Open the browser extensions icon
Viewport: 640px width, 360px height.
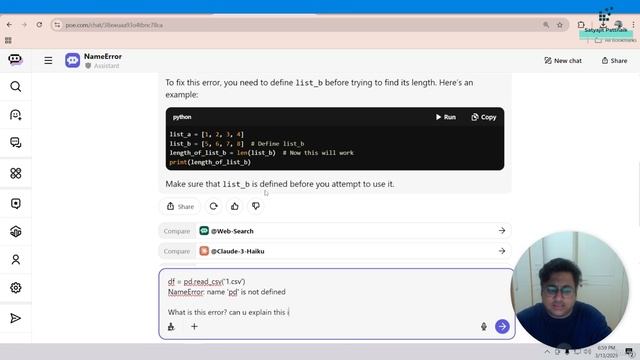click(x=581, y=25)
